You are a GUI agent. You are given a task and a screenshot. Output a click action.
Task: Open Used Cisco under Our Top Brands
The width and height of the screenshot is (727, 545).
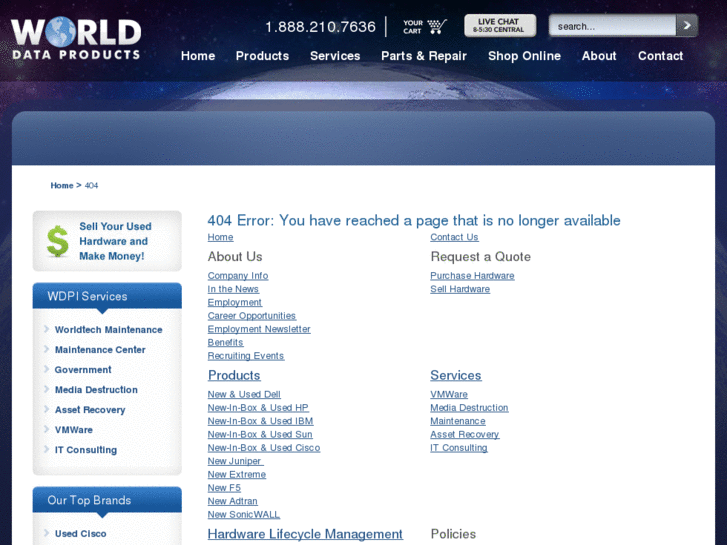tap(81, 534)
